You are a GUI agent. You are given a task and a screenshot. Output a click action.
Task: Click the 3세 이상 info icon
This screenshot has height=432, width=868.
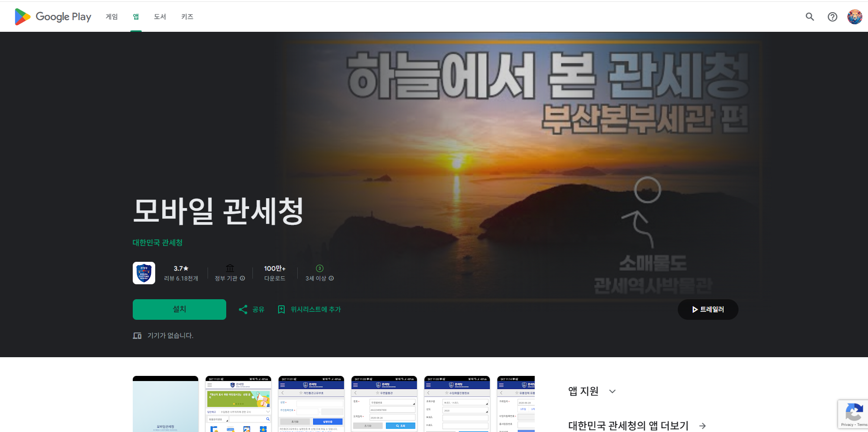331,278
